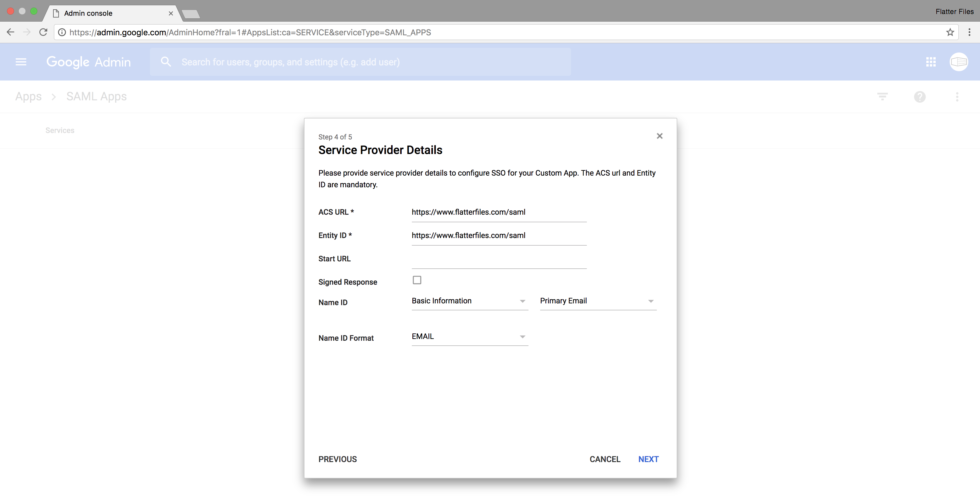Click the Name ID Format label

[x=346, y=338]
